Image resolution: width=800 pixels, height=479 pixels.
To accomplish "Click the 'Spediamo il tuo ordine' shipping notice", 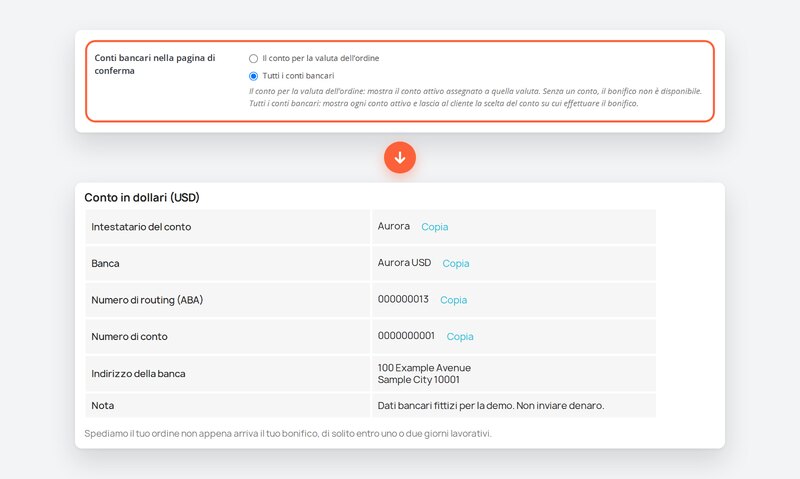I will pyautogui.click(x=288, y=434).
